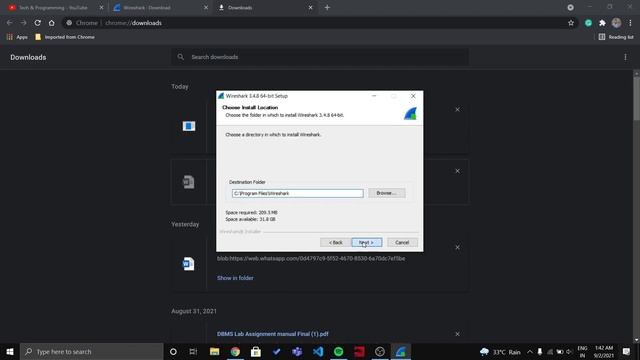This screenshot has width=640, height=360.
Task: Open Microsoft Store from the taskbar
Action: point(256,351)
